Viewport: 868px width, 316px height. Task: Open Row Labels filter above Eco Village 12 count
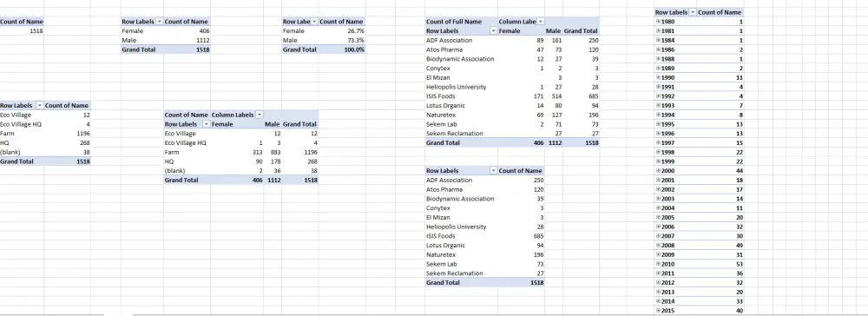(39, 105)
